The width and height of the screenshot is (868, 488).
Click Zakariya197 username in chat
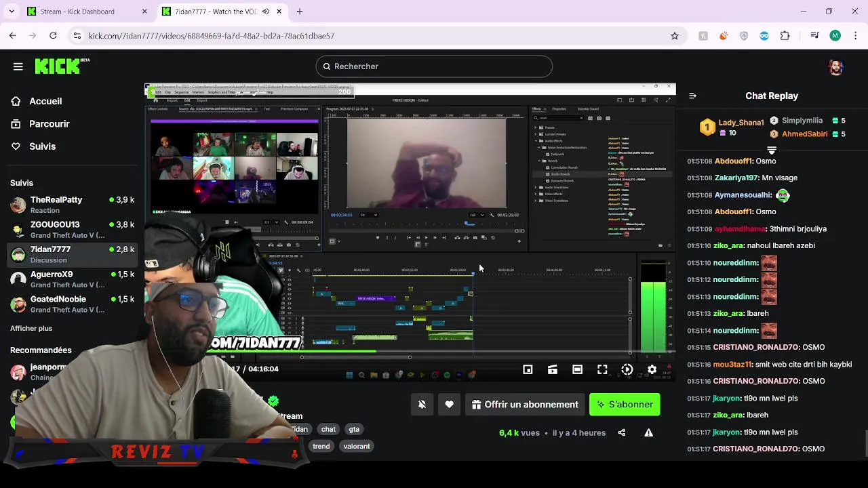(736, 178)
